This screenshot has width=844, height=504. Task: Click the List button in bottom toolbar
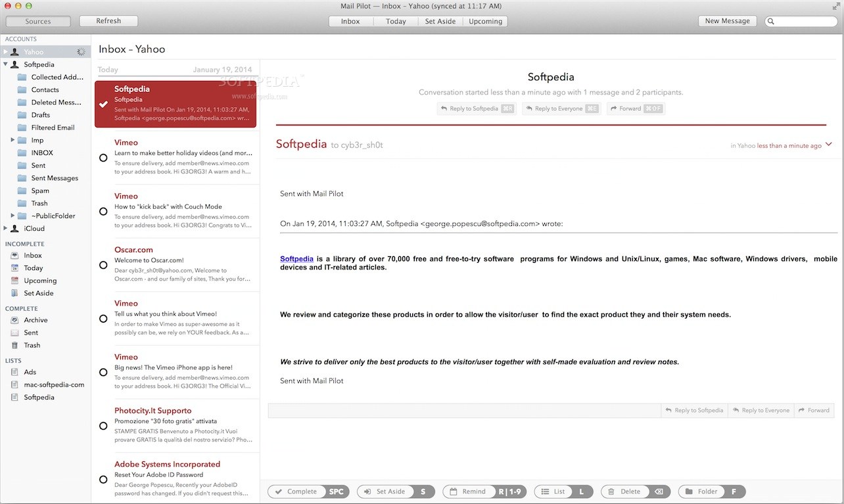click(x=564, y=492)
